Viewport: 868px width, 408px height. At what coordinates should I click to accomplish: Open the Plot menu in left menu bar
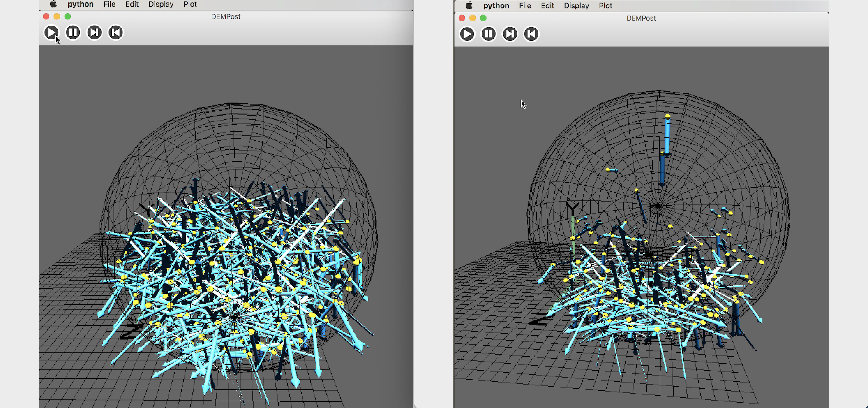point(190,4)
